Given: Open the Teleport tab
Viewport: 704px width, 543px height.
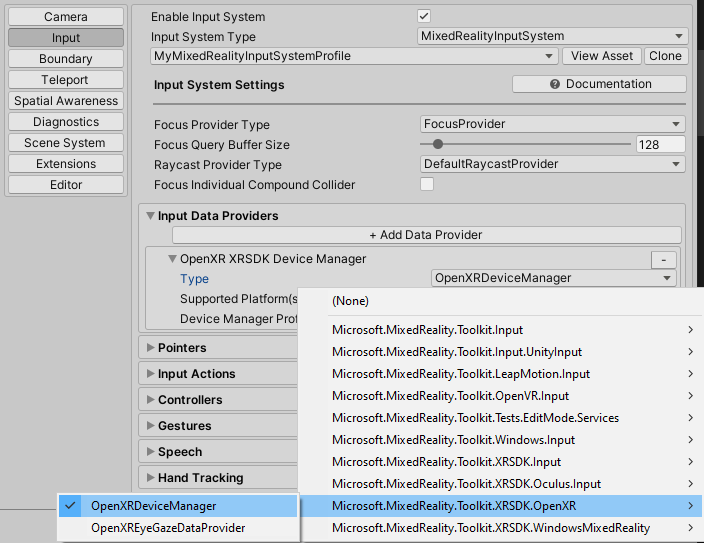Looking at the screenshot, I should [66, 79].
